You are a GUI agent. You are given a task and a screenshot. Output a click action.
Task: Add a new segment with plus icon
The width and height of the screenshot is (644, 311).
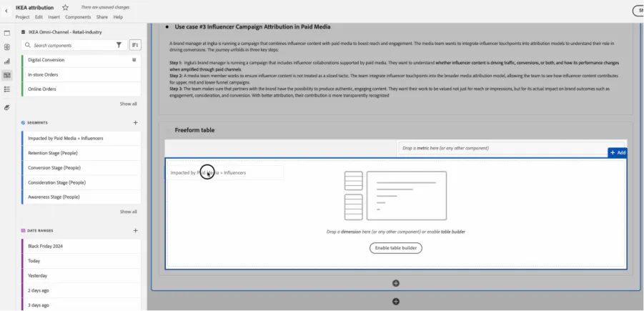pyautogui.click(x=136, y=123)
